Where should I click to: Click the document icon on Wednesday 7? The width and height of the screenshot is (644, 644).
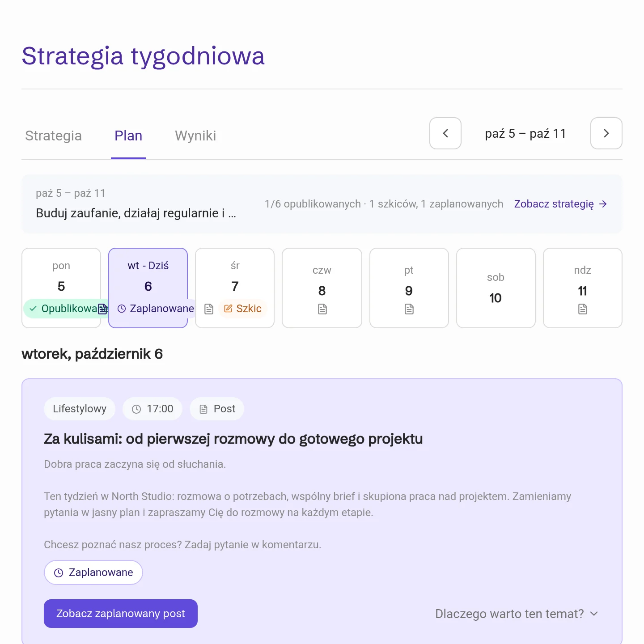(208, 309)
